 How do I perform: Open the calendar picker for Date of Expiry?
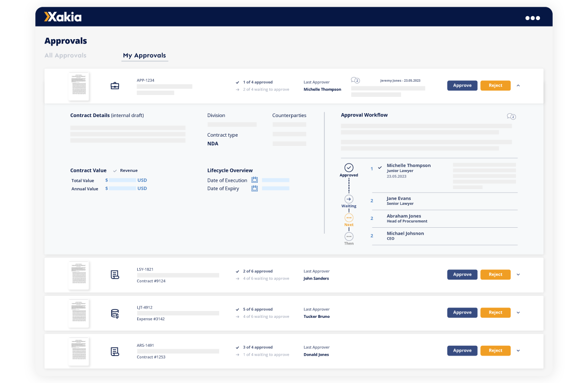click(x=254, y=188)
